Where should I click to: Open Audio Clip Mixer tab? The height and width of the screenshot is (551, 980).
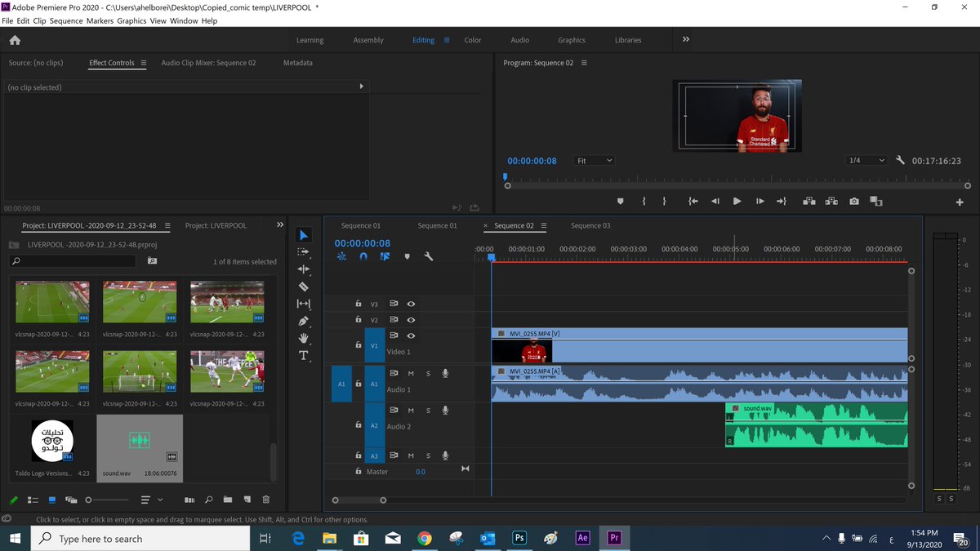(208, 63)
